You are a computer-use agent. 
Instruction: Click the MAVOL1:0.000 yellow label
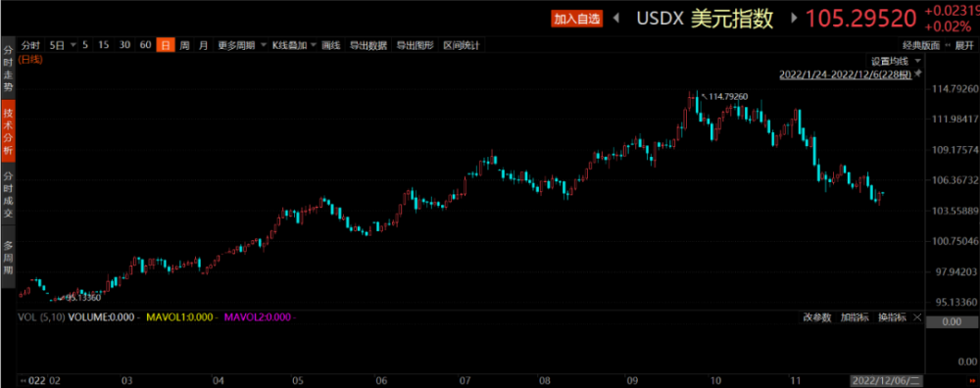(x=179, y=316)
